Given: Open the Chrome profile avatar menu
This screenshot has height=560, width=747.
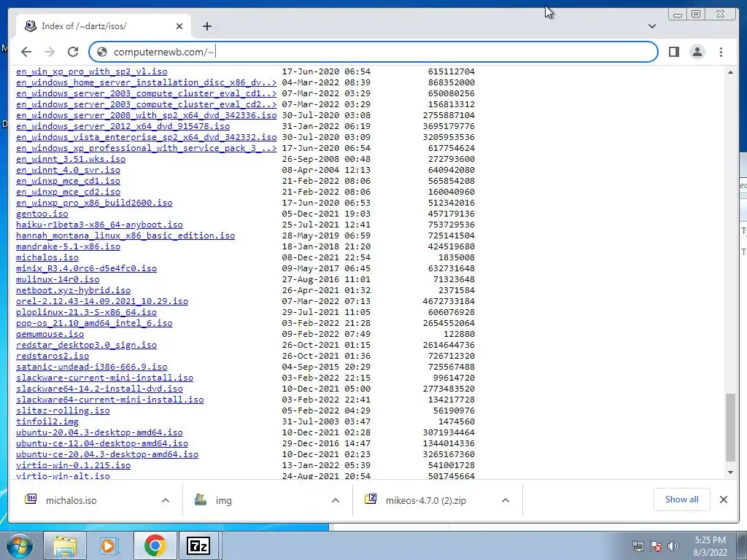Looking at the screenshot, I should (x=697, y=52).
